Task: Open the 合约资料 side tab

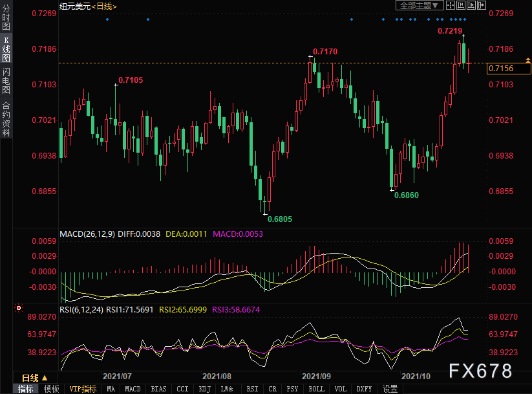Action: [x=6, y=118]
